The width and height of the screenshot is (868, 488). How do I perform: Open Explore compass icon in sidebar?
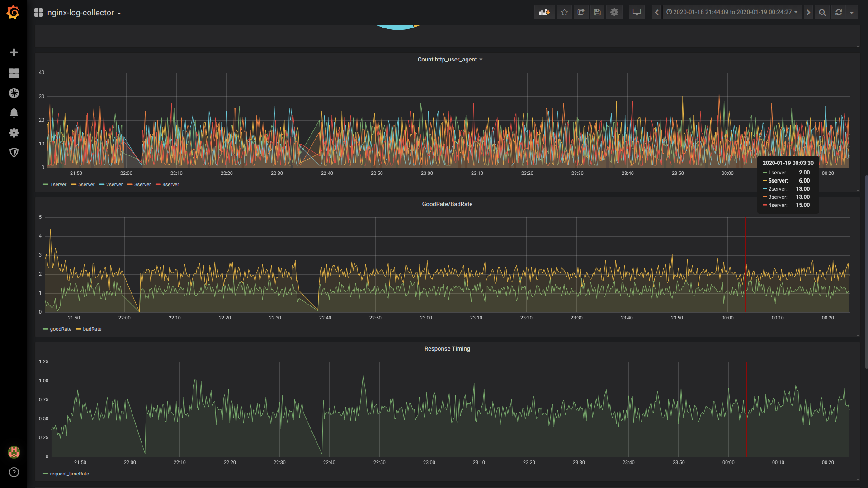(14, 93)
